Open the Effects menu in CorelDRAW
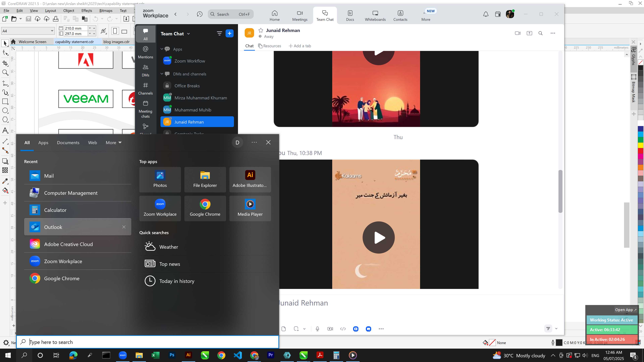This screenshot has width=644, height=362. tap(87, 11)
